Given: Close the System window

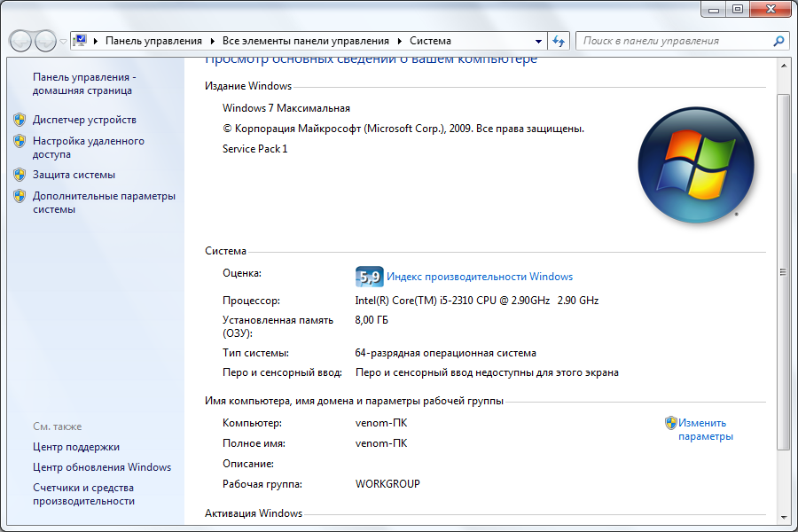Looking at the screenshot, I should [x=771, y=9].
